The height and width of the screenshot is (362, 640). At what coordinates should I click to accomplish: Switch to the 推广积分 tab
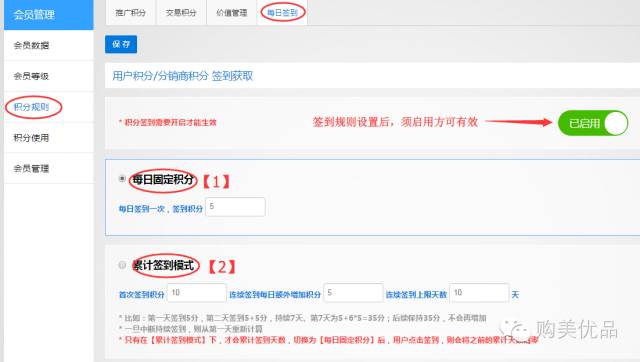pyautogui.click(x=131, y=13)
